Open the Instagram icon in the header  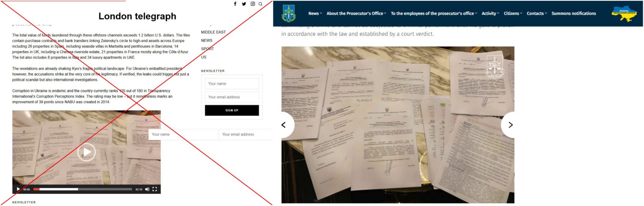pyautogui.click(x=253, y=4)
